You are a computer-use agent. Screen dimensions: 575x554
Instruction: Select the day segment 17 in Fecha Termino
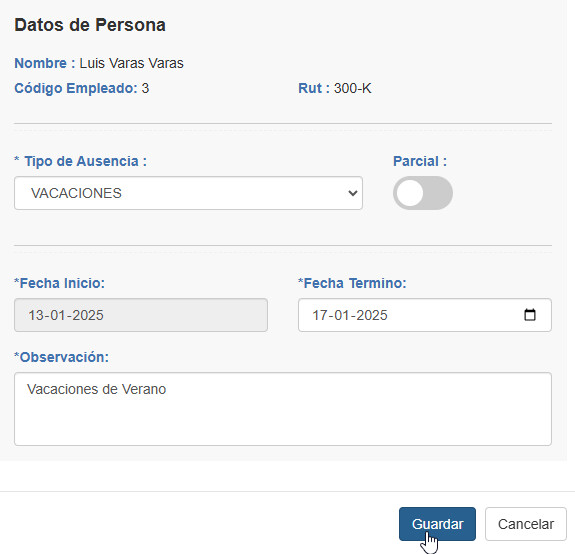pyautogui.click(x=319, y=315)
